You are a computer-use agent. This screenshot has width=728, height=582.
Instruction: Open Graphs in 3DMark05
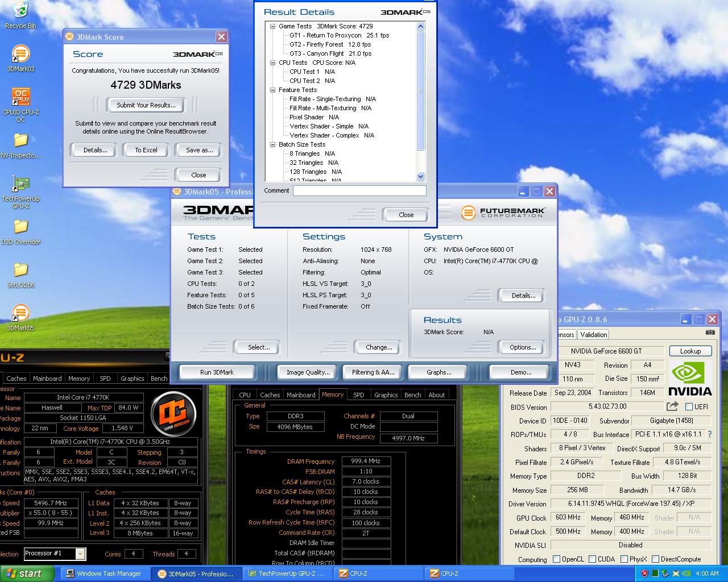(x=439, y=372)
